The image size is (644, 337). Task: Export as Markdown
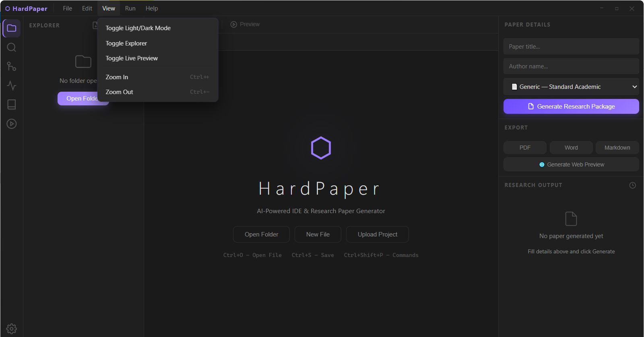tap(617, 148)
